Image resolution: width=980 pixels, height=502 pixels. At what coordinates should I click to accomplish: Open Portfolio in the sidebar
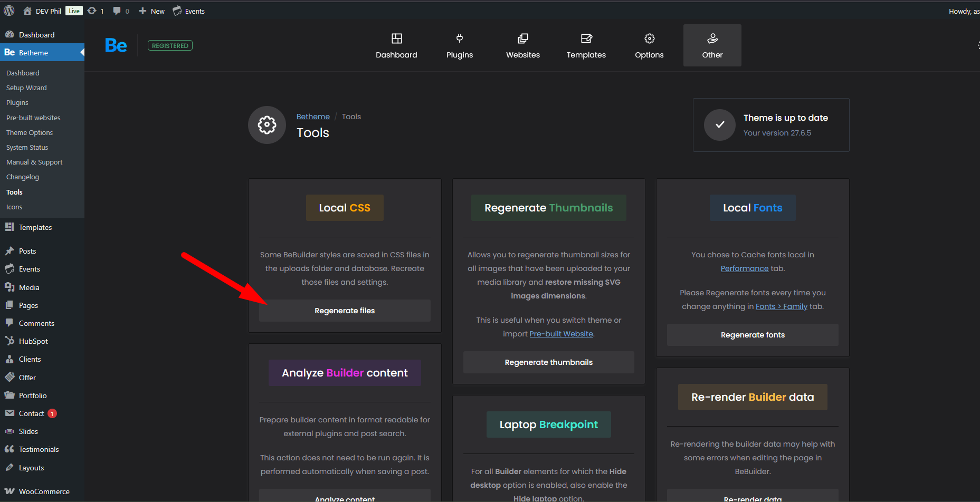tap(42, 395)
